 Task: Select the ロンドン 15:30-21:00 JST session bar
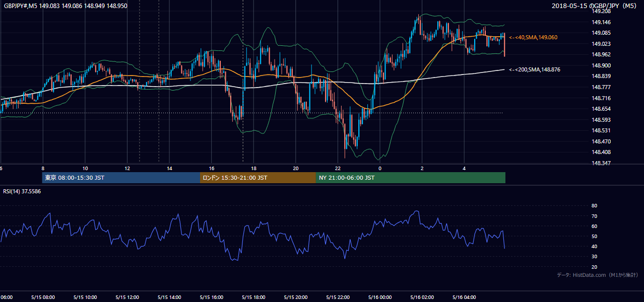[x=258, y=178]
